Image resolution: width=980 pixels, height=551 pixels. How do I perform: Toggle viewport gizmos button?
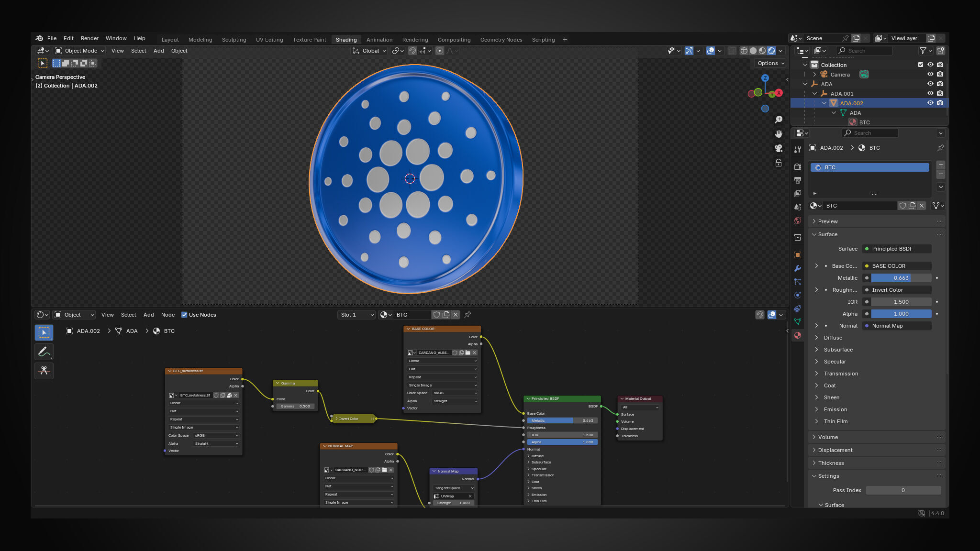[689, 51]
